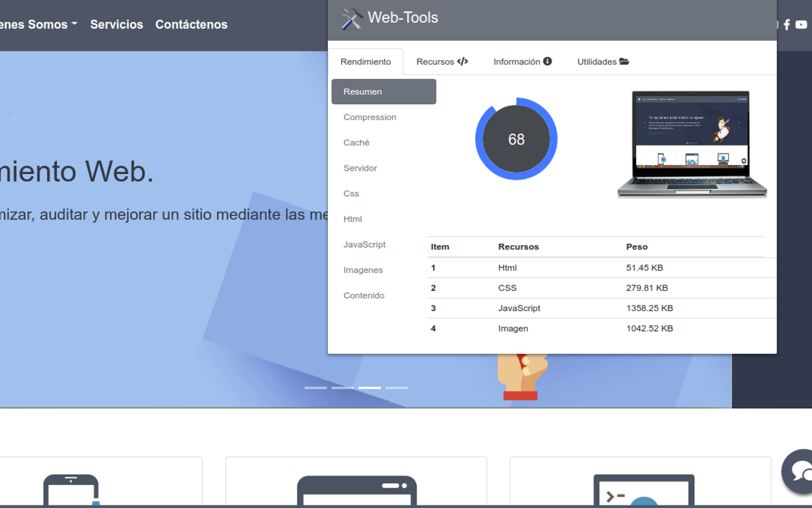Click the info icon next to Información
This screenshot has height=508, width=812.
(548, 61)
